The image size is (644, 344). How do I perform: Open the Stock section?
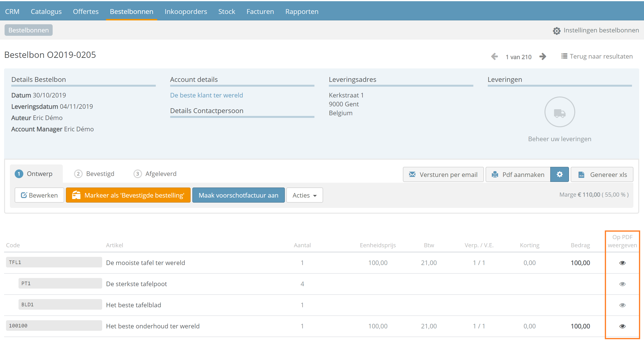tap(226, 12)
